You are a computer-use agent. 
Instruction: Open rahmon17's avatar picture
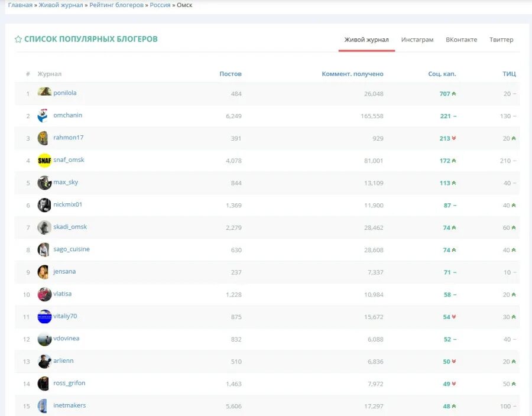coord(43,138)
